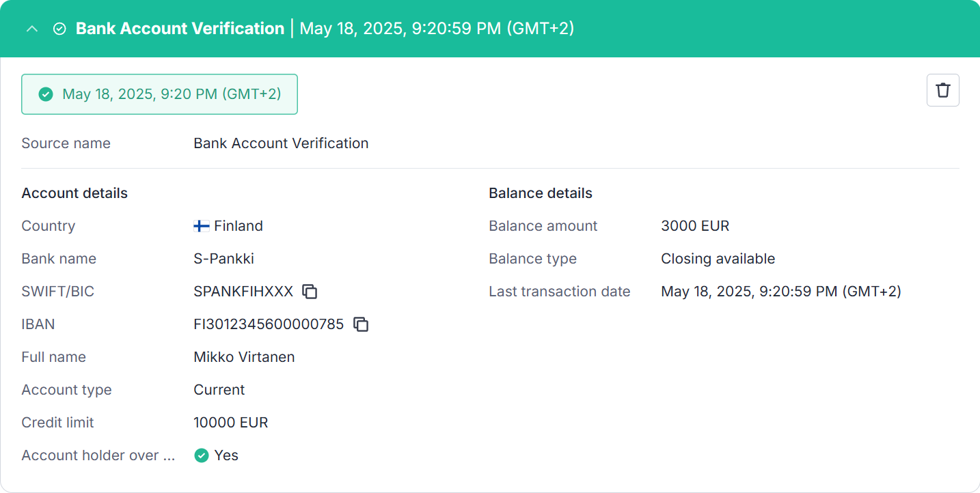Click the credit limit 10000 EUR value

[x=231, y=423]
